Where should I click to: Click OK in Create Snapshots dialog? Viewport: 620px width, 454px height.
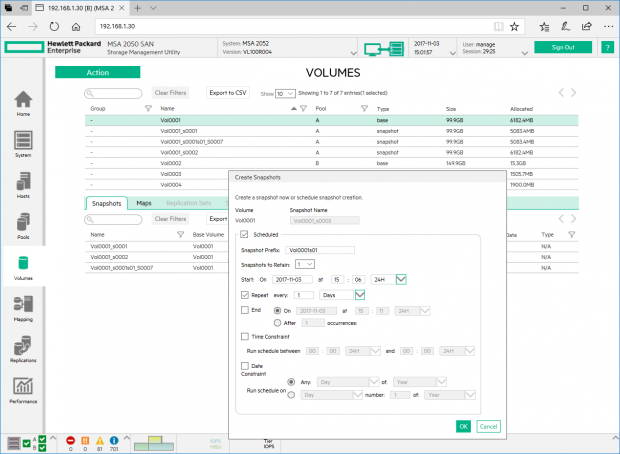coord(463,426)
